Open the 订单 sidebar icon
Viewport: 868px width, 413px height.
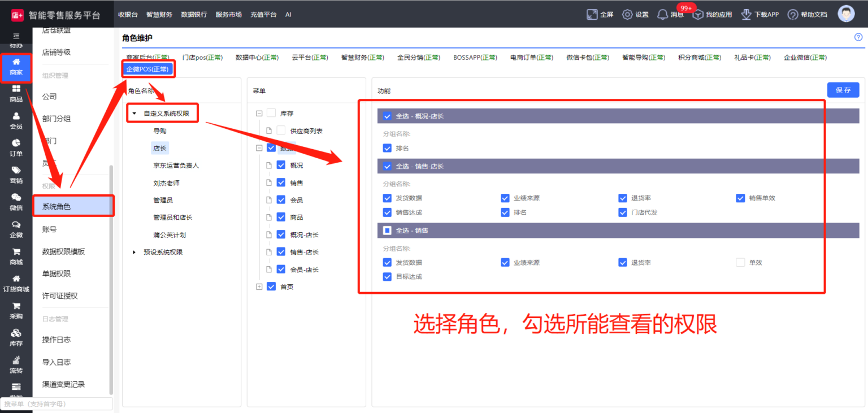tap(16, 148)
